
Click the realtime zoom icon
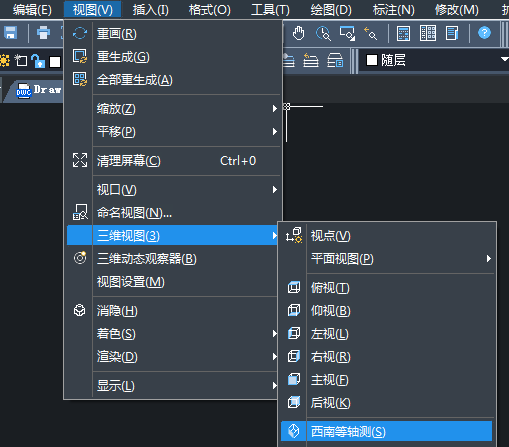pyautogui.click(x=323, y=33)
